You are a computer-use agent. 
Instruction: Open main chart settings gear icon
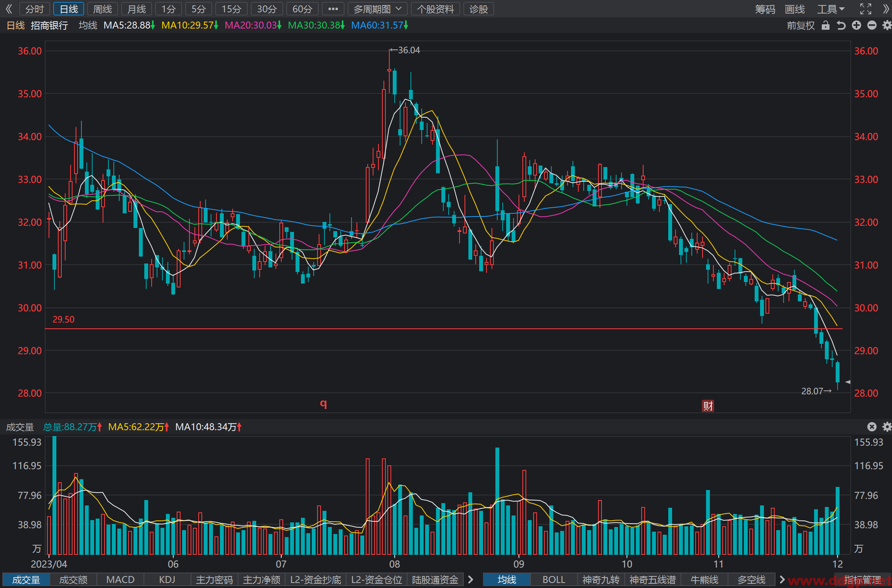887,25
